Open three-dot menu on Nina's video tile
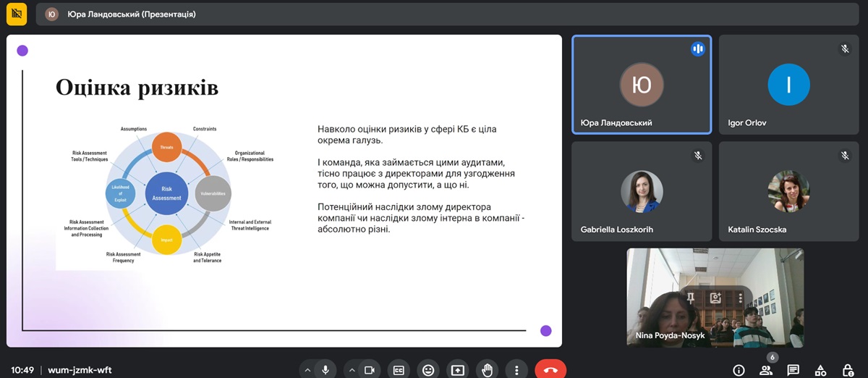The height and width of the screenshot is (378, 868). [x=740, y=298]
